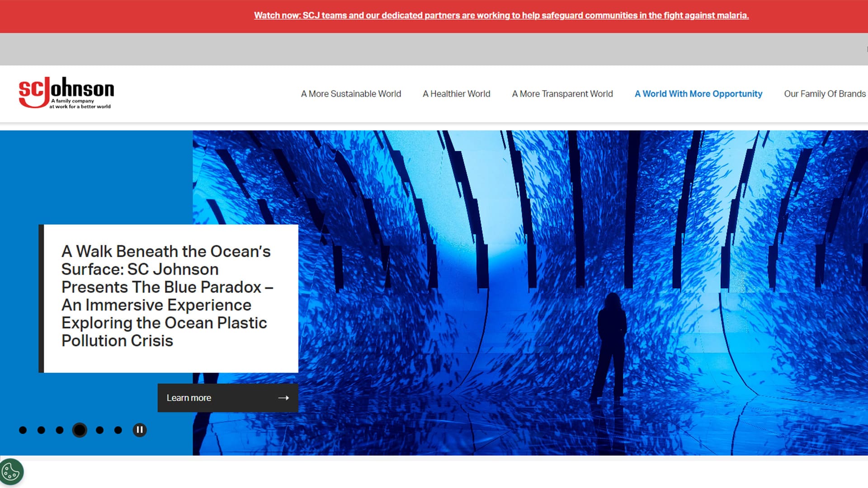Click the SC Johnson logo
The width and height of the screenshot is (868, 488).
[66, 93]
